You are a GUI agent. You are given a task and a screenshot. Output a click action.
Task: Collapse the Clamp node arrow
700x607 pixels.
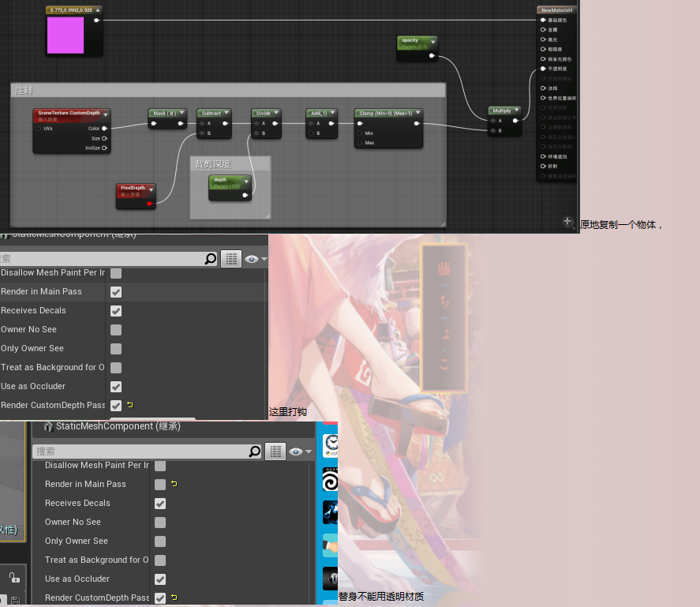[x=417, y=113]
